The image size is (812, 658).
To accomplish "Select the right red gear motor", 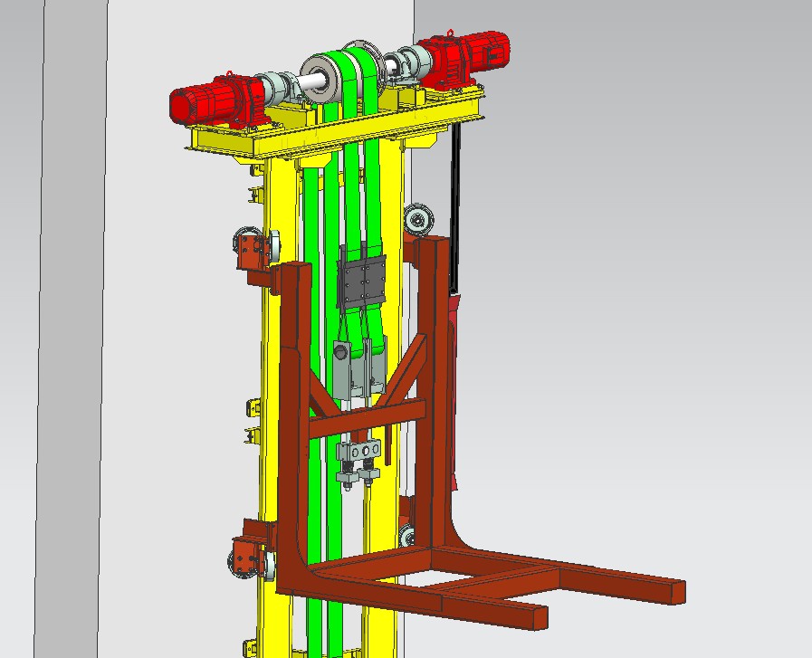I will (463, 58).
